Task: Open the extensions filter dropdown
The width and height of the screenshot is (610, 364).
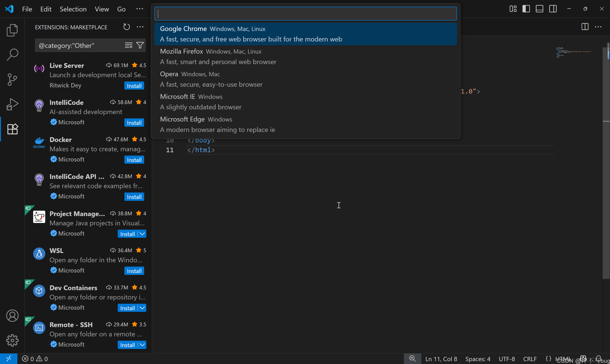Action: pyautogui.click(x=140, y=45)
